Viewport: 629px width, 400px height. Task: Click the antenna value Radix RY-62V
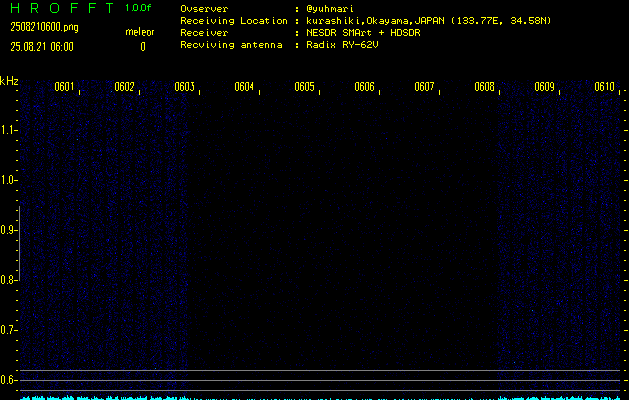[342, 45]
